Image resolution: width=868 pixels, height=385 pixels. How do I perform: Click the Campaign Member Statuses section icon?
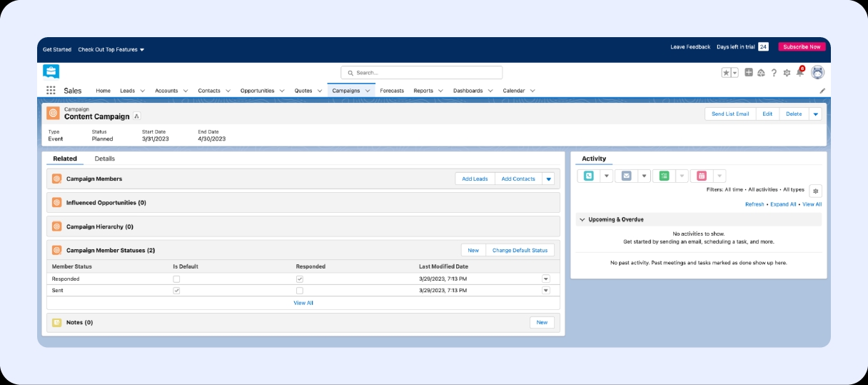point(56,250)
